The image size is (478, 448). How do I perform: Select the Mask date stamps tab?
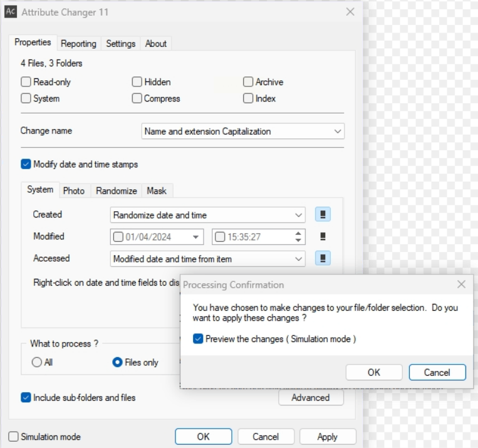157,191
